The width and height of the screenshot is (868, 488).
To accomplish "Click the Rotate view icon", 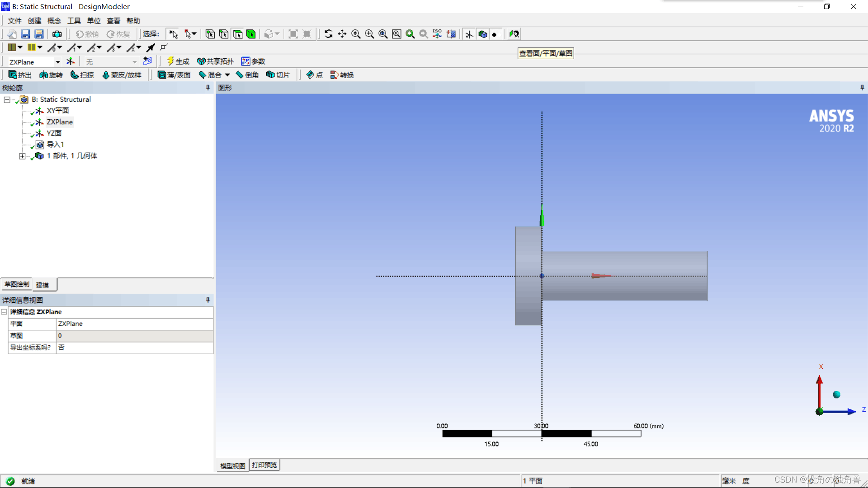I will point(329,34).
